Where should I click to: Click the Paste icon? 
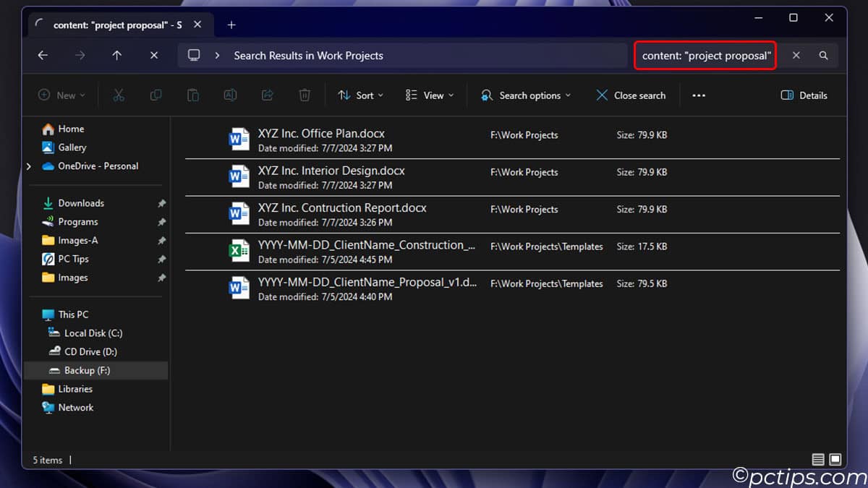192,95
